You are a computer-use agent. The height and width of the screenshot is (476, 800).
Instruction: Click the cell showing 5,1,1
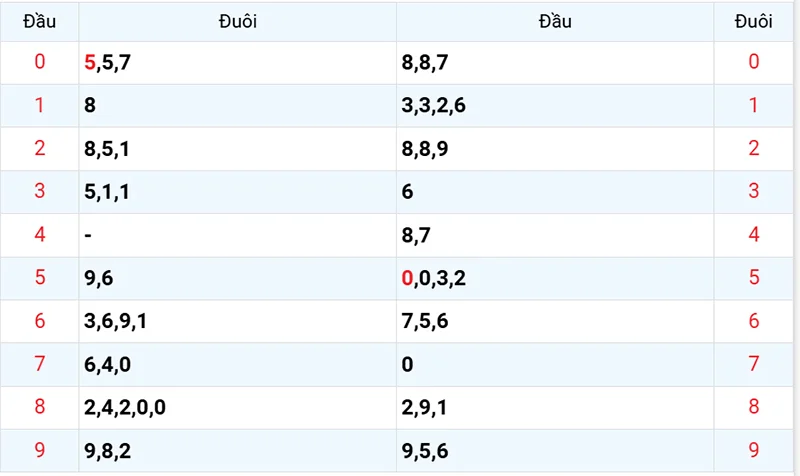pyautogui.click(x=237, y=192)
